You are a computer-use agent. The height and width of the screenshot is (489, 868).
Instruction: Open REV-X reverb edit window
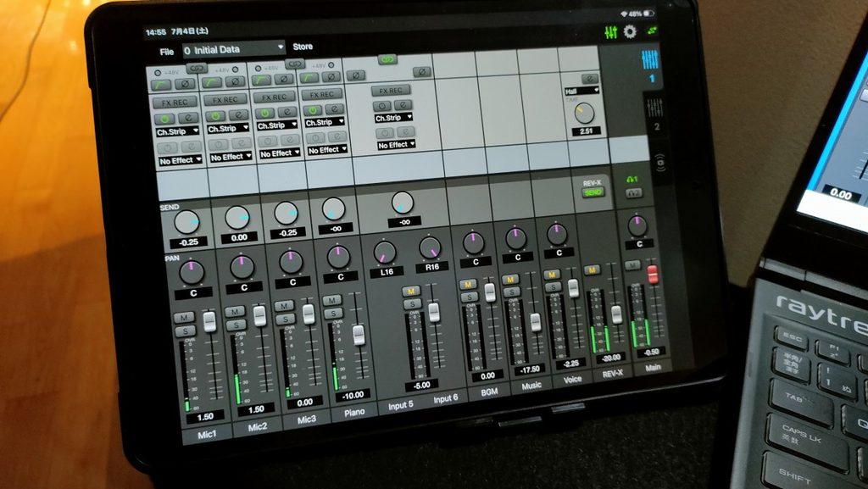coord(590,79)
